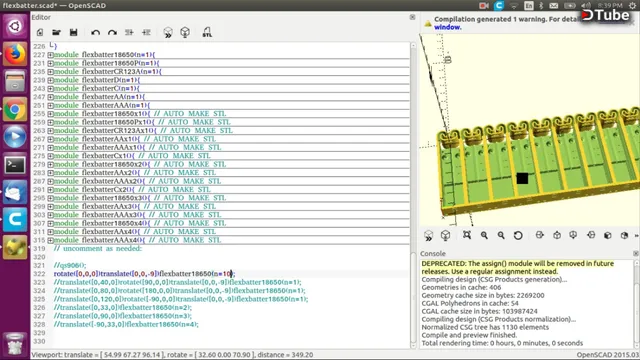Click the 3D battery holder model preview
640x360 pixels.
point(539,163)
